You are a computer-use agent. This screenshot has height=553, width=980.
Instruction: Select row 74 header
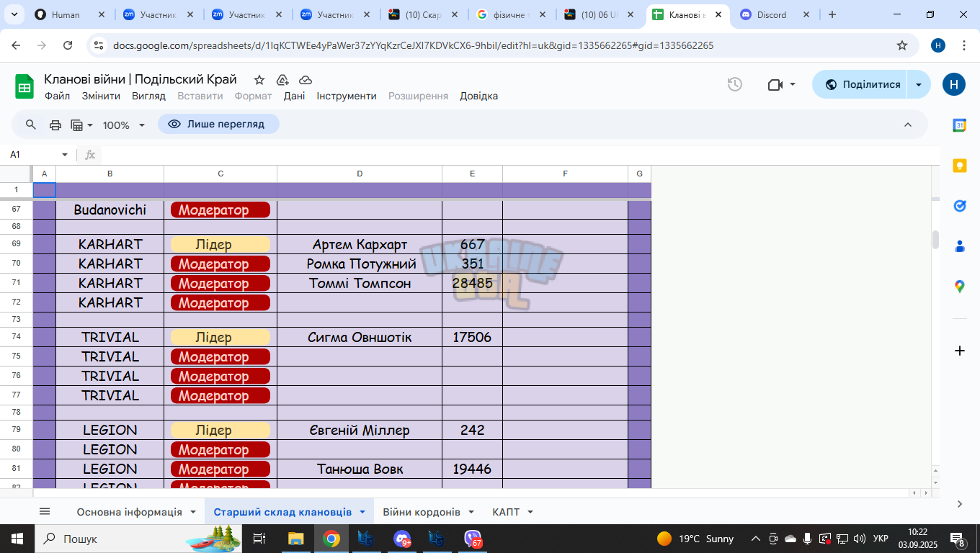click(x=17, y=337)
